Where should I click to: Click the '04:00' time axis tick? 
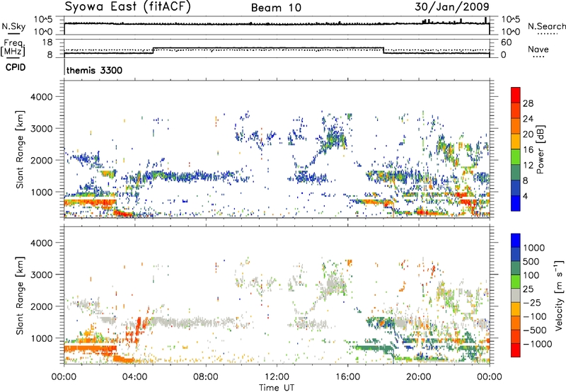click(x=134, y=377)
